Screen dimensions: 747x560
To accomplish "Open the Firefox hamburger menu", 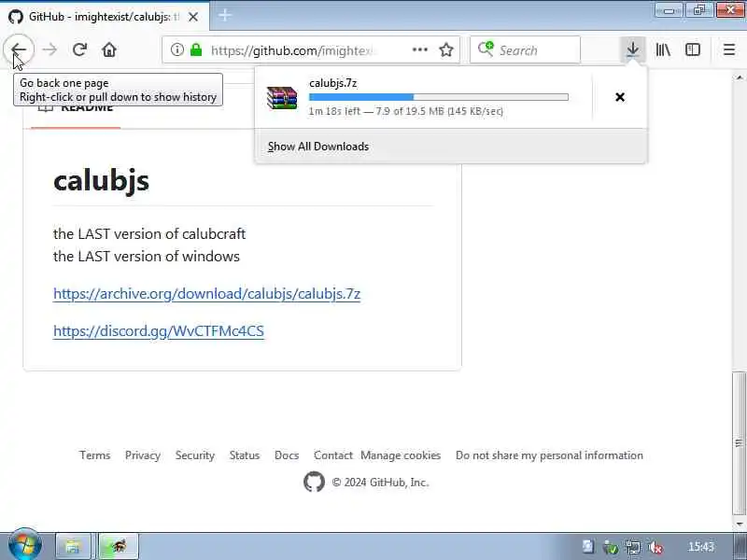I will pyautogui.click(x=729, y=49).
